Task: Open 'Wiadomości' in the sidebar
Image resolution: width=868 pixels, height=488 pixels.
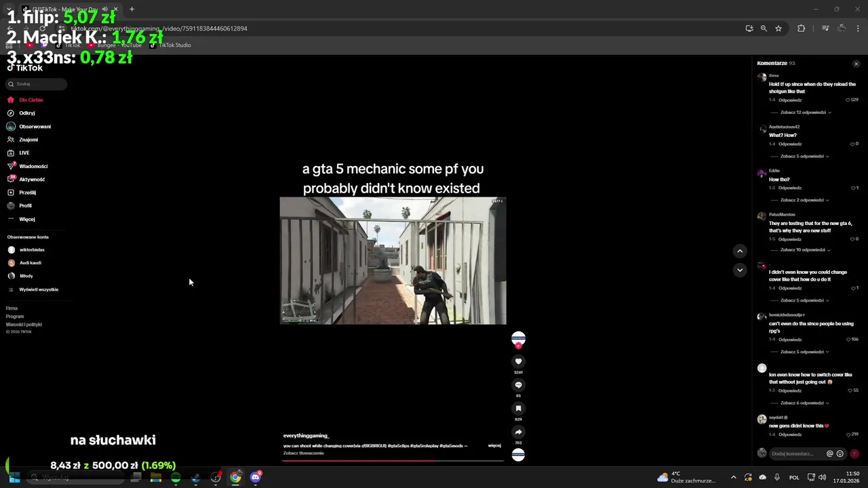Action: pyautogui.click(x=33, y=166)
